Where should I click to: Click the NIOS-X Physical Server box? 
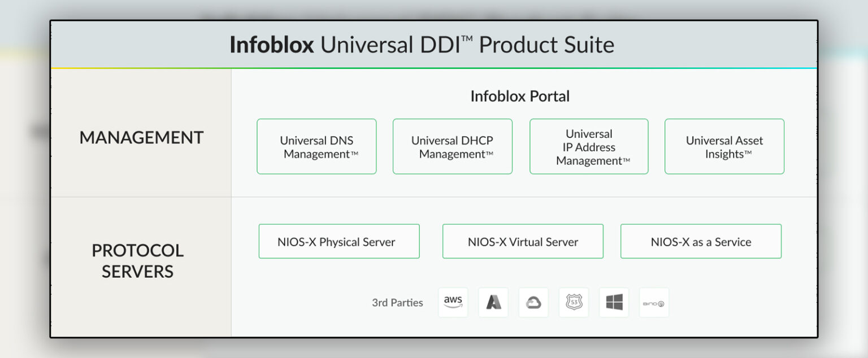pos(338,241)
